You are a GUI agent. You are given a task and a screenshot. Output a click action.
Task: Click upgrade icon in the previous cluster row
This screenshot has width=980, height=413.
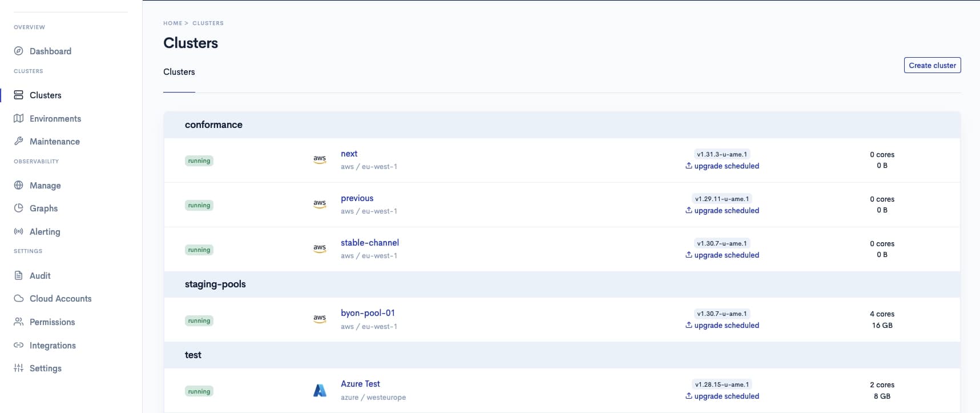tap(689, 210)
